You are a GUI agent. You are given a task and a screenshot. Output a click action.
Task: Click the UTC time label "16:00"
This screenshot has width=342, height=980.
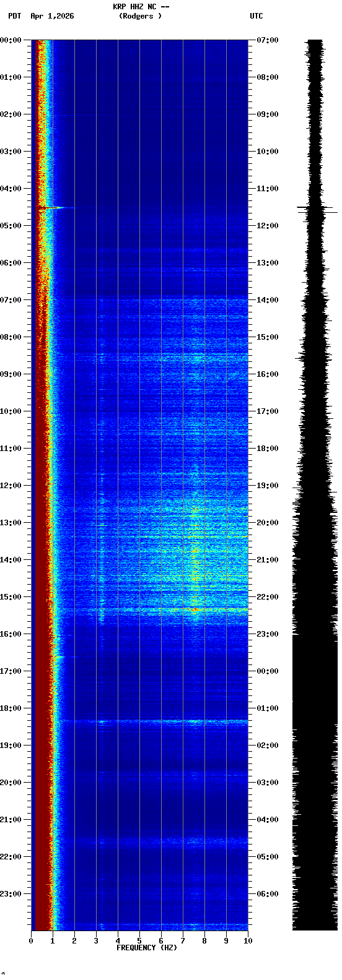[268, 374]
